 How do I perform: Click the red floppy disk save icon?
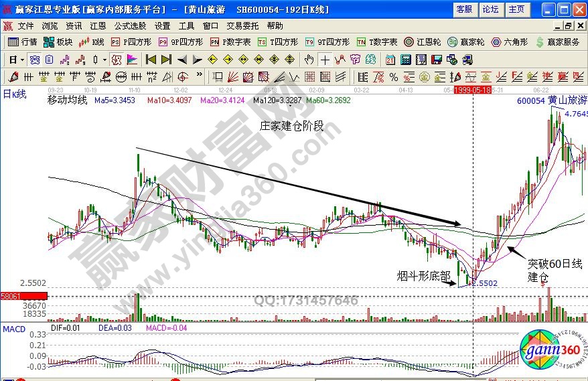pos(437,60)
